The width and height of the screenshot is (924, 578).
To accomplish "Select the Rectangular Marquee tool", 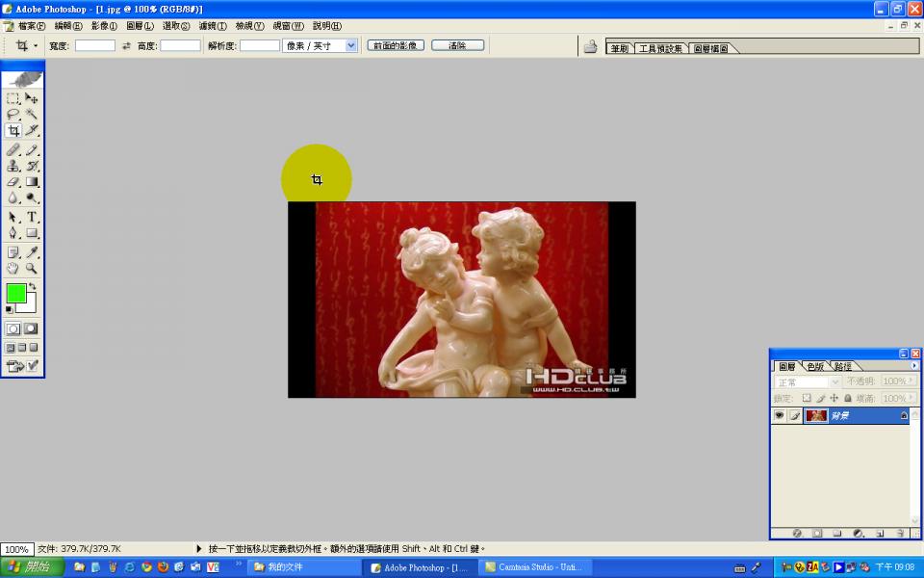I will click(13, 98).
